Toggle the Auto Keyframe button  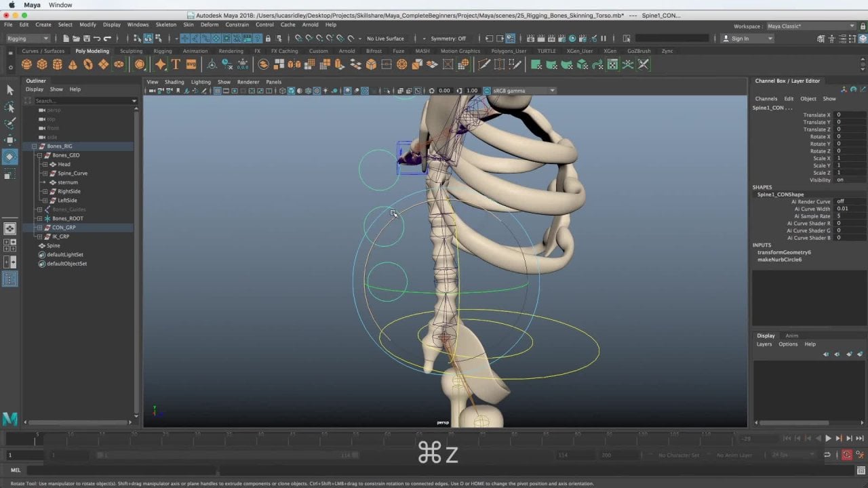pos(846,455)
